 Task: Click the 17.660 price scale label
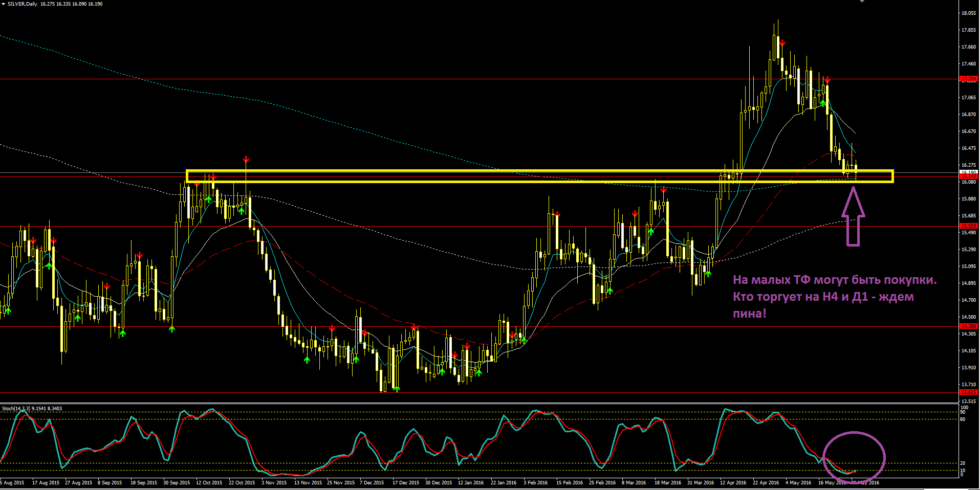coord(969,47)
